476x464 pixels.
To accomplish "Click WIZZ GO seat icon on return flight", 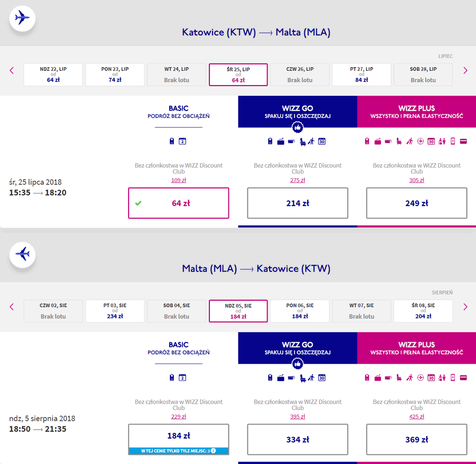I will pyautogui.click(x=303, y=378).
